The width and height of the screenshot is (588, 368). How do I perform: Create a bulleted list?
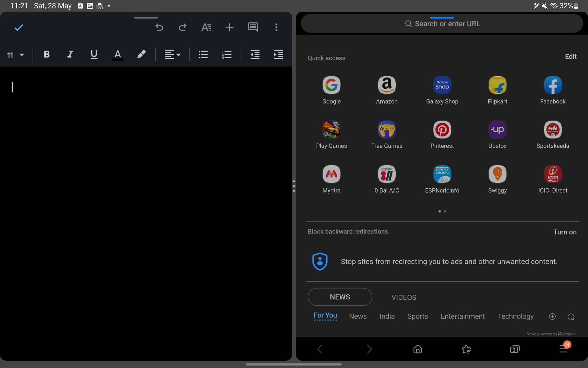(x=203, y=55)
